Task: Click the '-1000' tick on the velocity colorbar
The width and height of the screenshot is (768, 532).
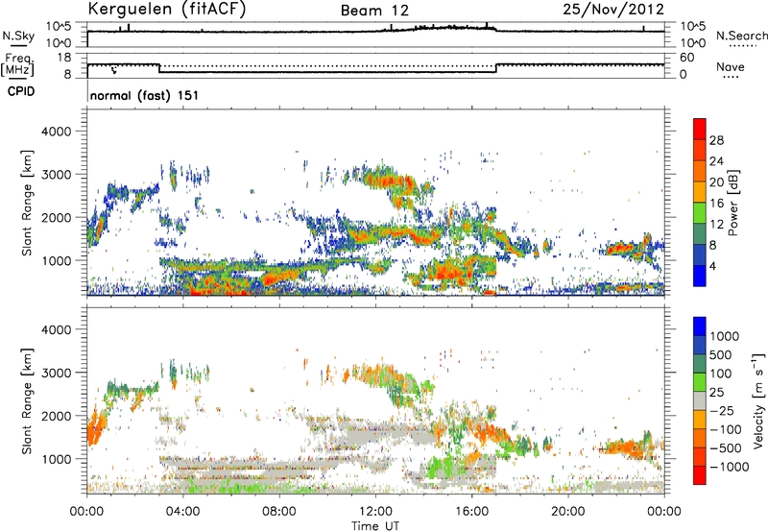Action: click(x=729, y=467)
